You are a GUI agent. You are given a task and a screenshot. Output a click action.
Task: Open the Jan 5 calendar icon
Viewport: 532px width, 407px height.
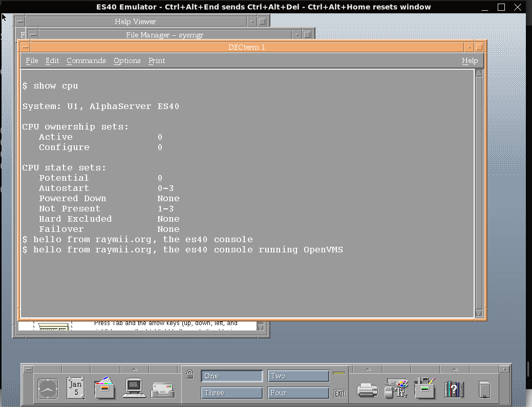point(76,389)
